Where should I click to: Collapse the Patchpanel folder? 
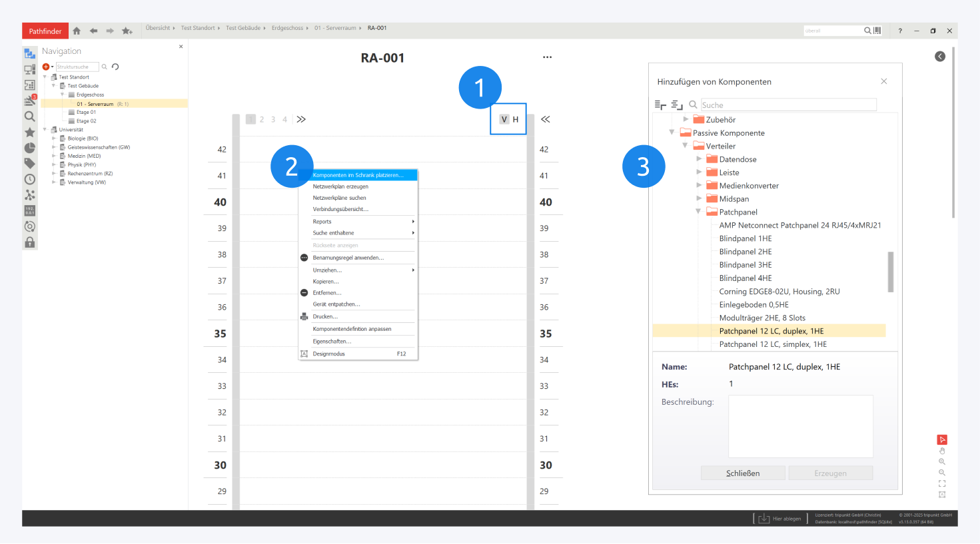[698, 212]
